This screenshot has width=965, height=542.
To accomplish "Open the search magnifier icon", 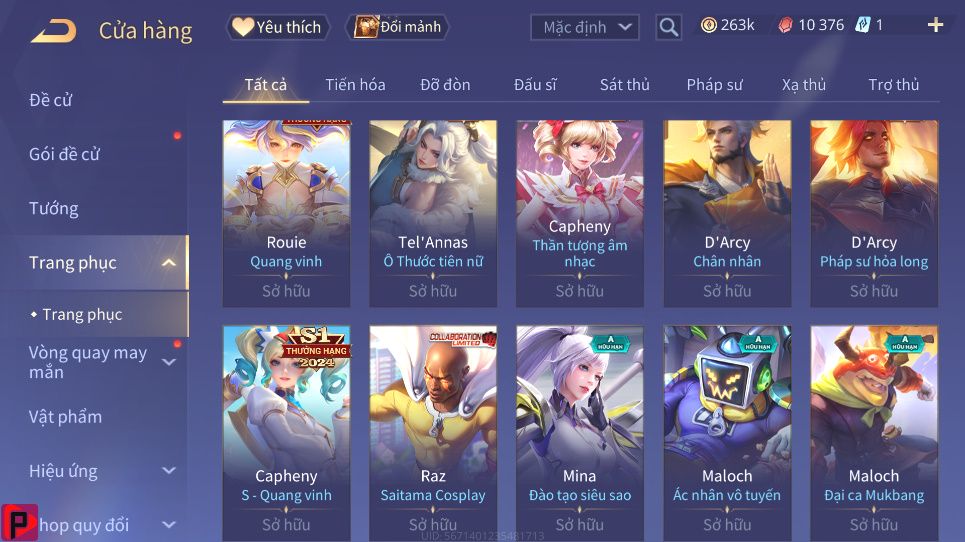I will pyautogui.click(x=668, y=27).
